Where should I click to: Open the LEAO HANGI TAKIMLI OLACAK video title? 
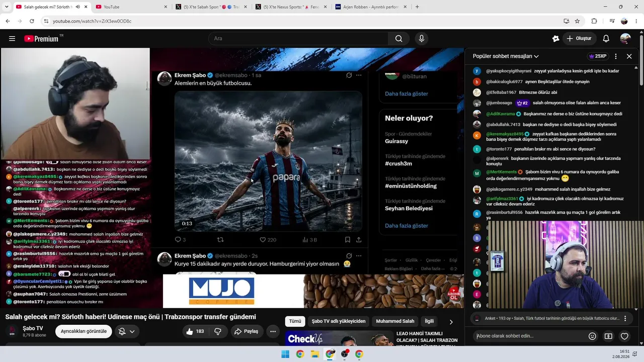[427, 337]
